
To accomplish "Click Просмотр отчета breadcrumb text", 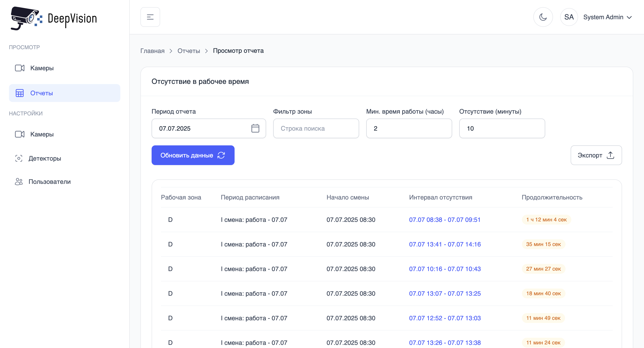I will click(x=238, y=51).
